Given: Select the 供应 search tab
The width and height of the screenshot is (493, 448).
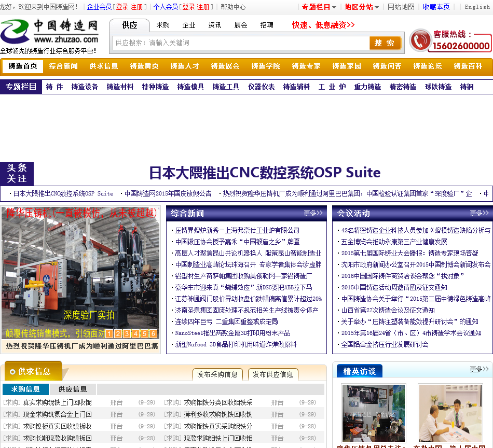Looking at the screenshot, I should pos(130,25).
